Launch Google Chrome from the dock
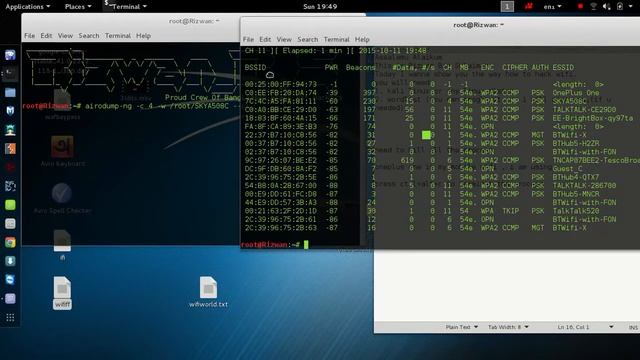Screen dimensions: 640x360 [10, 242]
